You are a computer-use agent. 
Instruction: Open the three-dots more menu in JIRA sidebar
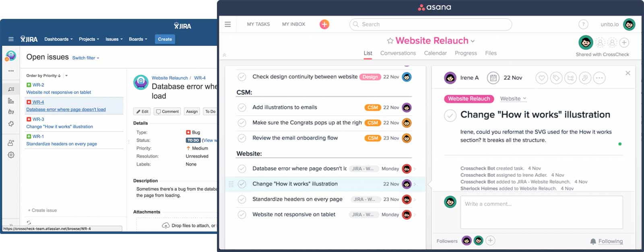coord(11,71)
